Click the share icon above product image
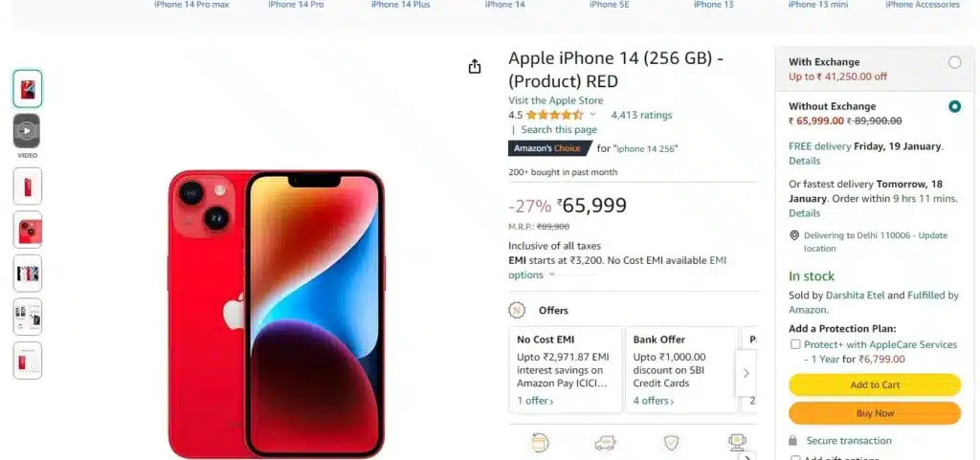The image size is (980, 460). point(475,67)
